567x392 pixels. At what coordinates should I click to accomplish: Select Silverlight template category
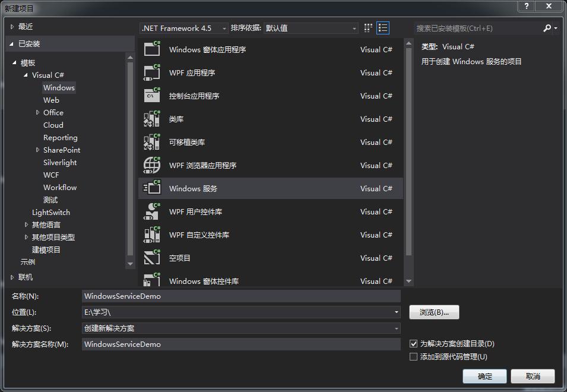[60, 162]
